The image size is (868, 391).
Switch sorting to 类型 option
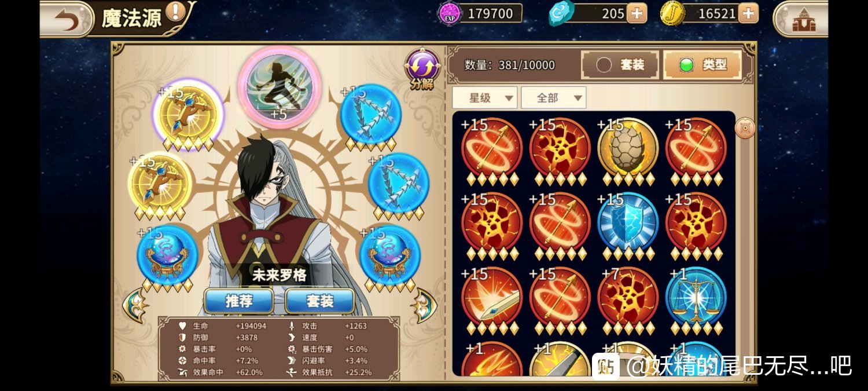[x=703, y=65]
